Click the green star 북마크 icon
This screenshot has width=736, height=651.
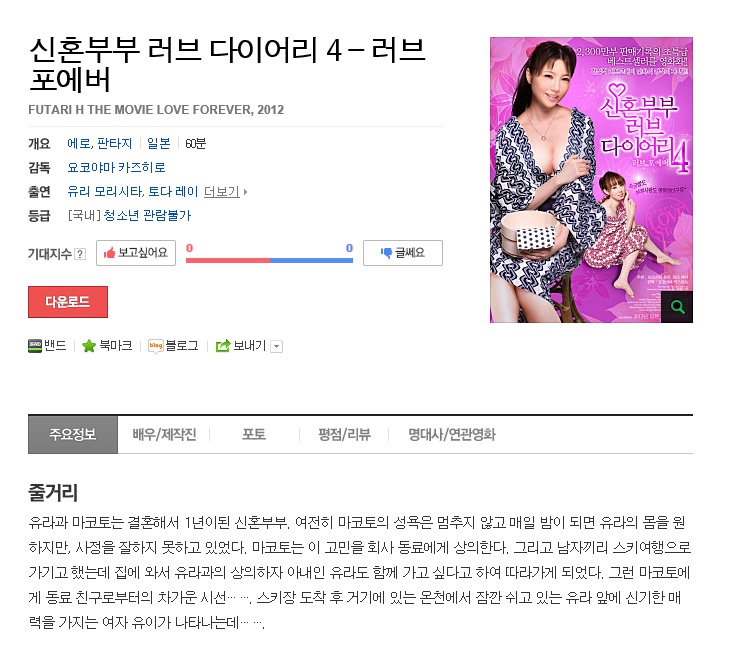(x=89, y=346)
